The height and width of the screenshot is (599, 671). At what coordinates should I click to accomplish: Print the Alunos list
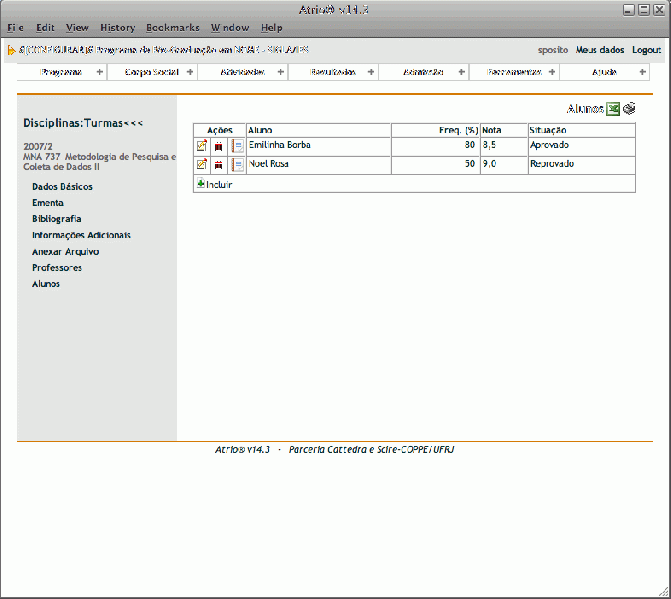(629, 109)
